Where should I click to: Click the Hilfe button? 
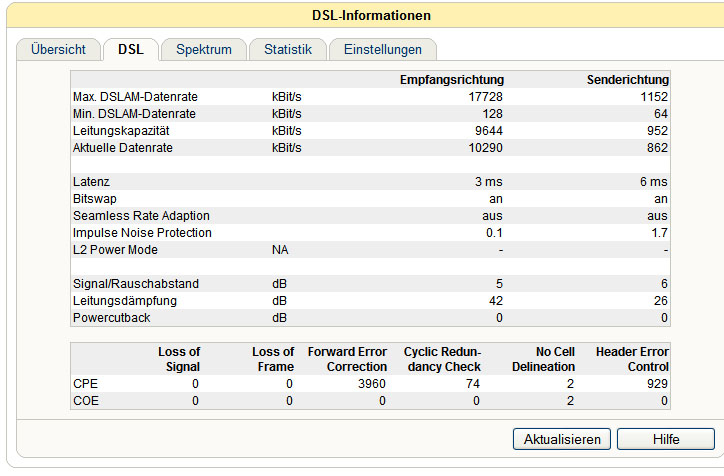click(x=665, y=439)
